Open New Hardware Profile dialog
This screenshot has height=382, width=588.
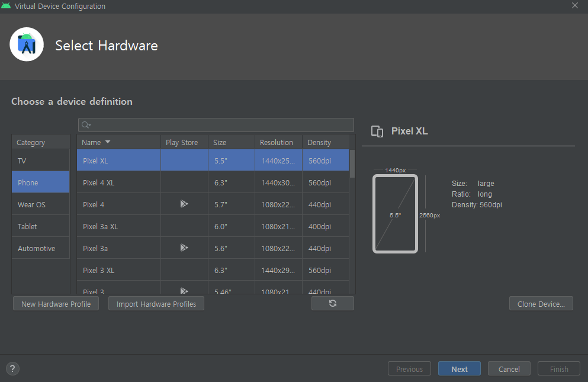pos(56,304)
